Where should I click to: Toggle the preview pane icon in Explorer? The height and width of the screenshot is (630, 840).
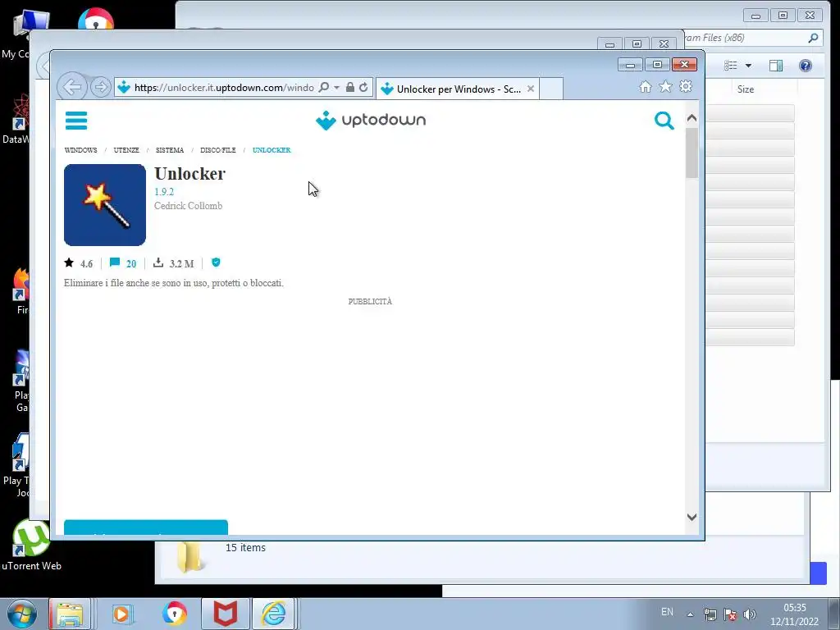coord(776,66)
